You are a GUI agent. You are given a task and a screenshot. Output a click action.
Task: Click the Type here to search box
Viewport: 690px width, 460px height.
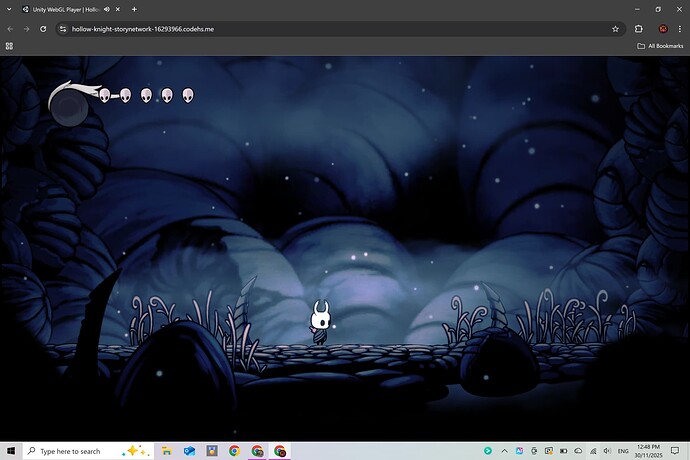[88, 451]
